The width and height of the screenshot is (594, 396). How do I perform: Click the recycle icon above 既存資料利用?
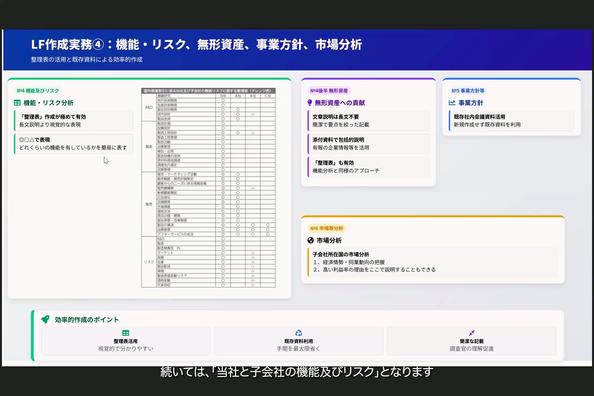pos(299,333)
